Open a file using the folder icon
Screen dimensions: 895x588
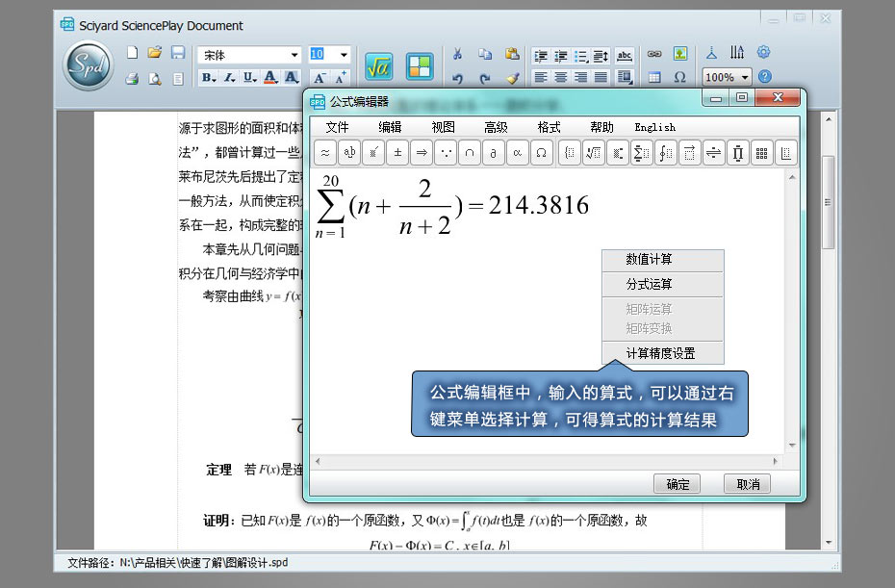154,53
